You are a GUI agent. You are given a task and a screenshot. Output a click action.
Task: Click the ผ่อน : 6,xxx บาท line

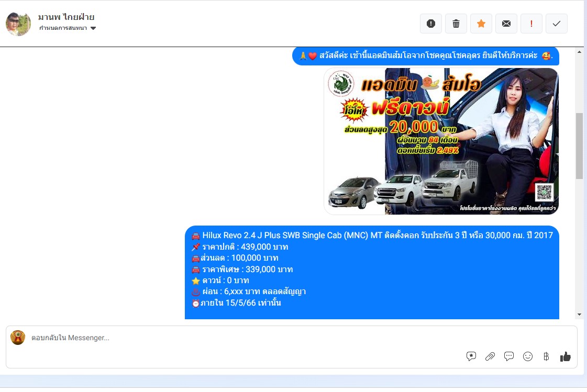coord(249,292)
